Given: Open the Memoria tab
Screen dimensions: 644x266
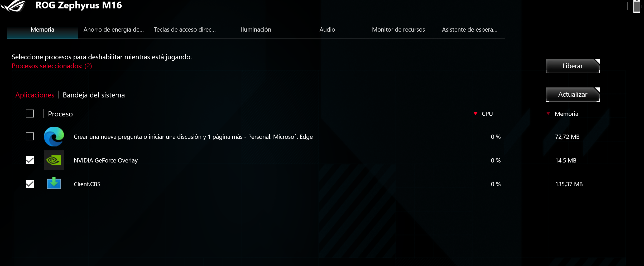Looking at the screenshot, I should tap(42, 30).
